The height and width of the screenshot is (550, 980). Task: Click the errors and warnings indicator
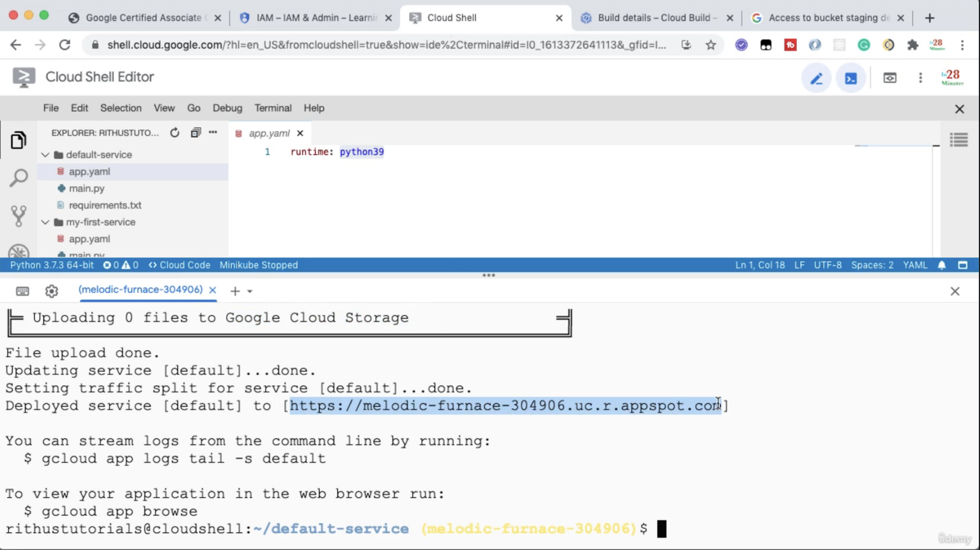click(x=120, y=265)
